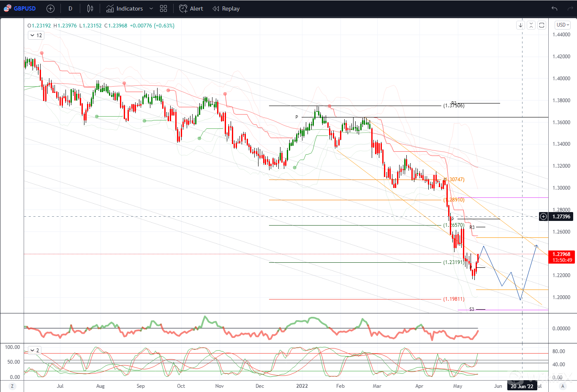Click the compare or add symbol plus icon

click(x=50, y=8)
